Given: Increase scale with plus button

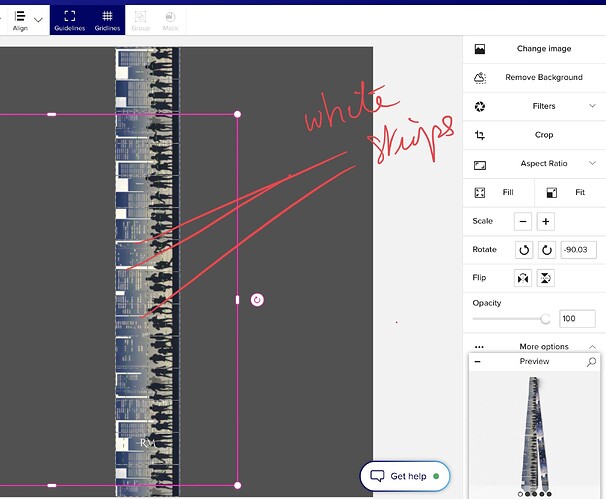Looking at the screenshot, I should (545, 221).
